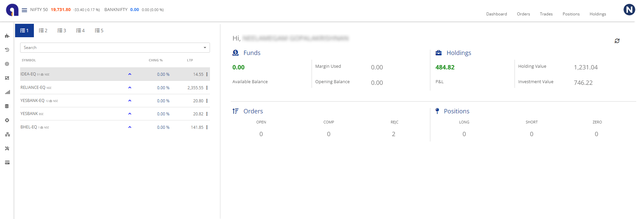Select the IDEA-EQ watchlist row
This screenshot has height=219, width=644.
(115, 74)
